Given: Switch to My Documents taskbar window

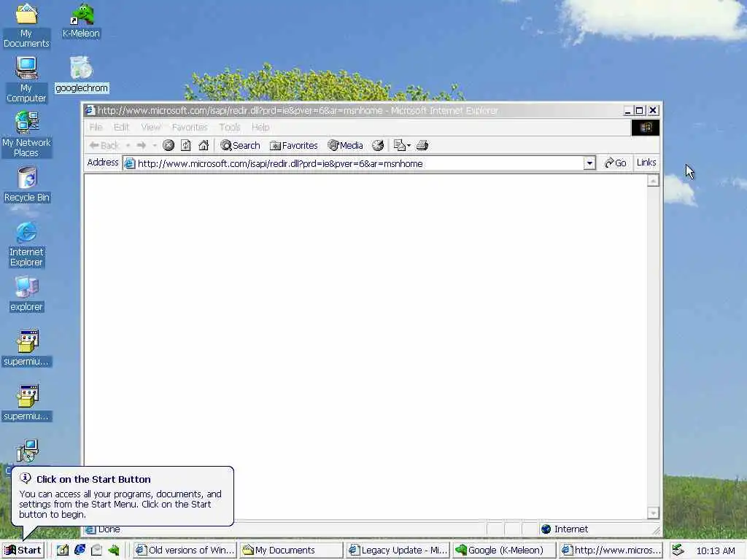Looking at the screenshot, I should click(x=291, y=550).
